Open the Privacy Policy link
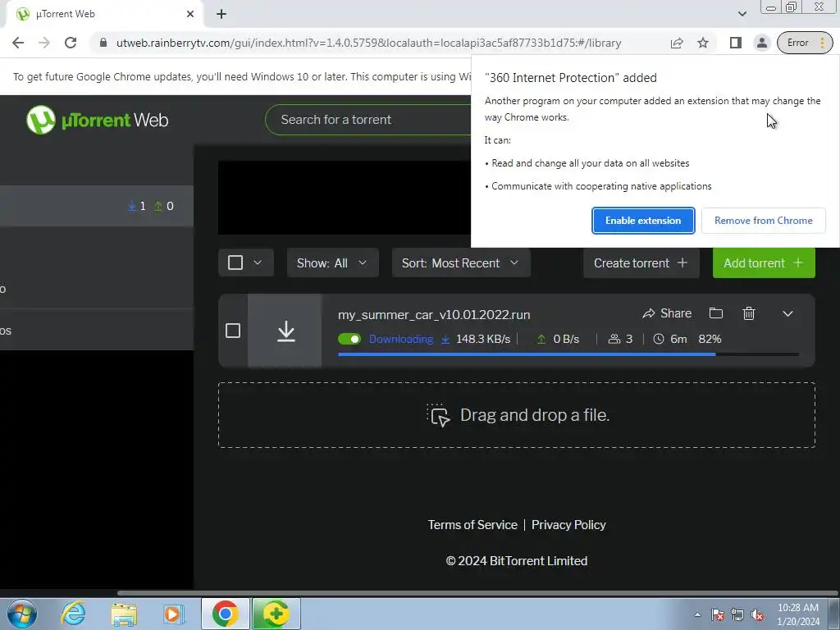Image resolution: width=840 pixels, height=630 pixels. (x=568, y=525)
